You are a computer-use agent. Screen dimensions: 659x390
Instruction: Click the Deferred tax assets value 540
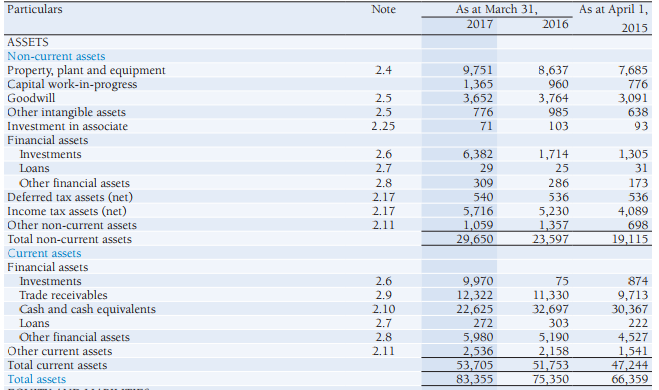pyautogui.click(x=482, y=197)
